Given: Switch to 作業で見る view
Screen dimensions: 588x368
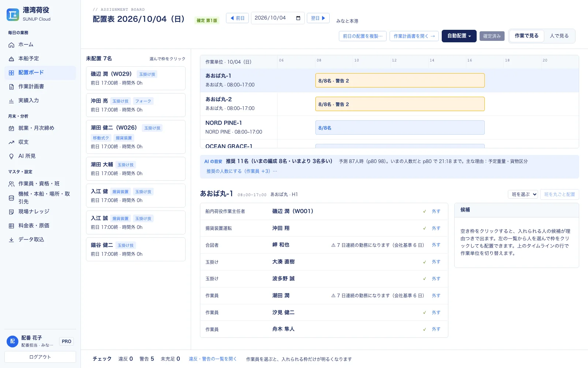Looking at the screenshot, I should click(x=527, y=36).
